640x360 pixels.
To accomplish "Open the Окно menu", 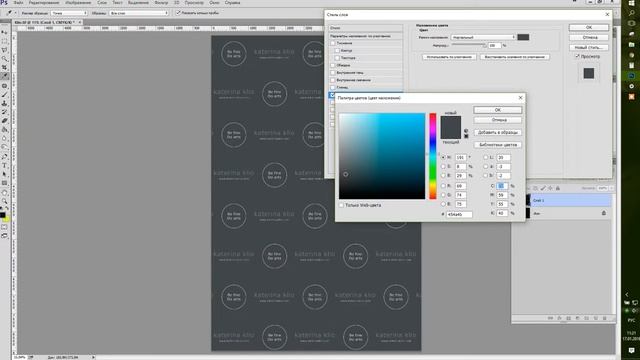I will click(x=214, y=2).
